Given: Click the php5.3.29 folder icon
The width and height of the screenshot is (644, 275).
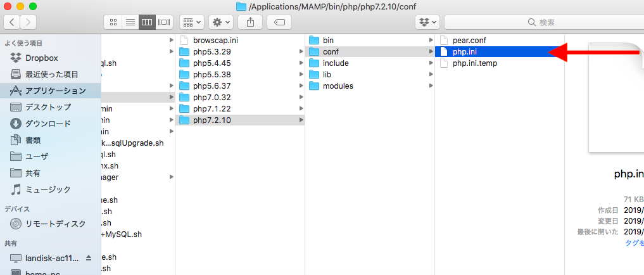Looking at the screenshot, I should click(x=184, y=52).
